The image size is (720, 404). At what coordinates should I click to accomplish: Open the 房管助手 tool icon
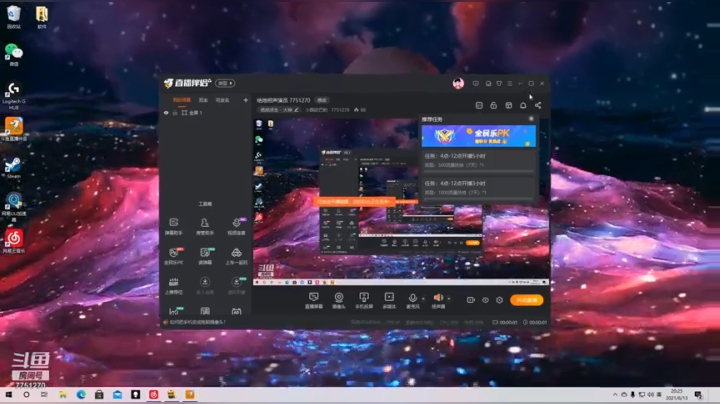coord(205,226)
